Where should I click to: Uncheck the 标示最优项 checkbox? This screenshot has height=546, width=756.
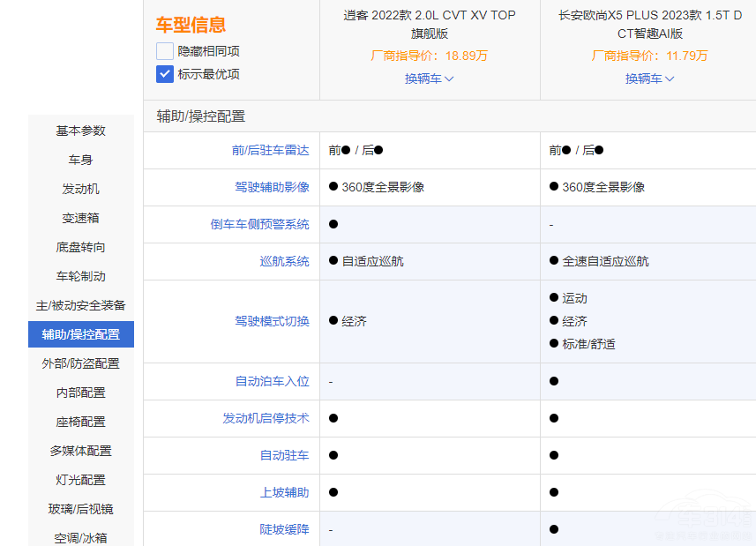[x=165, y=74]
